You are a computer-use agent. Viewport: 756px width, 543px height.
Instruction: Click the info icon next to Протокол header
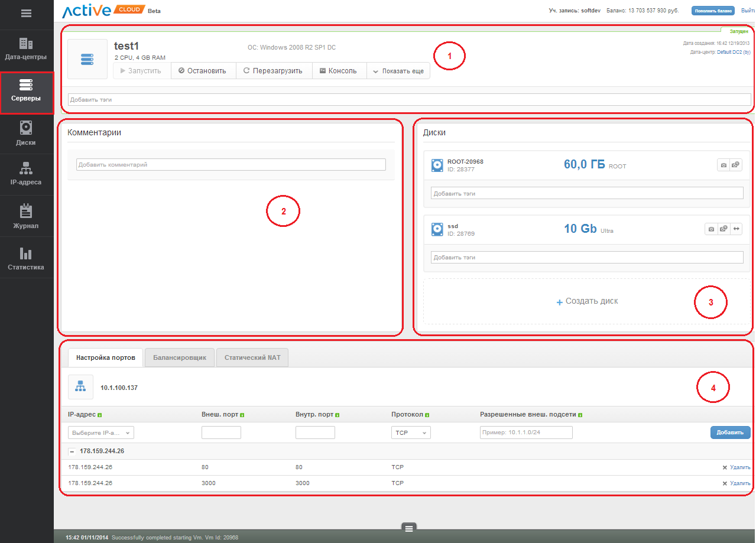[427, 415]
